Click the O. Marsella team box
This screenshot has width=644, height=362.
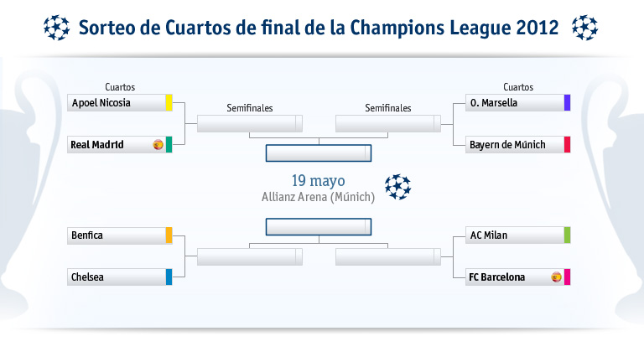[514, 103]
